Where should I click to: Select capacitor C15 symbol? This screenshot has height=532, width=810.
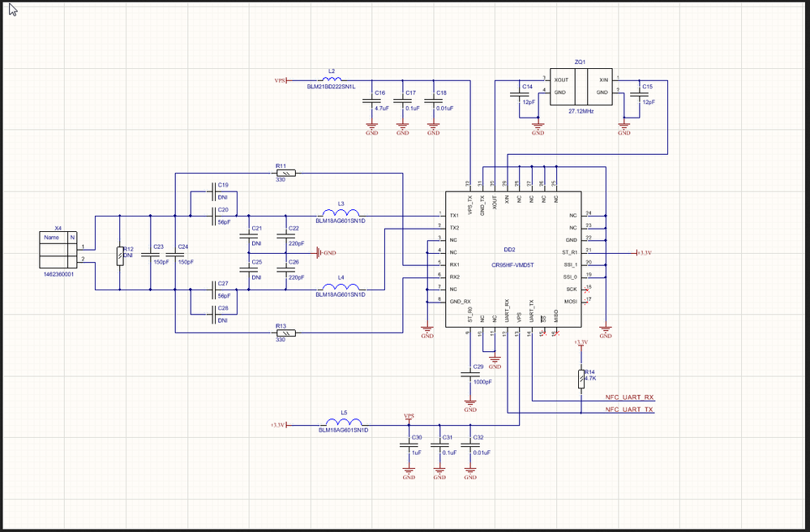coord(640,95)
